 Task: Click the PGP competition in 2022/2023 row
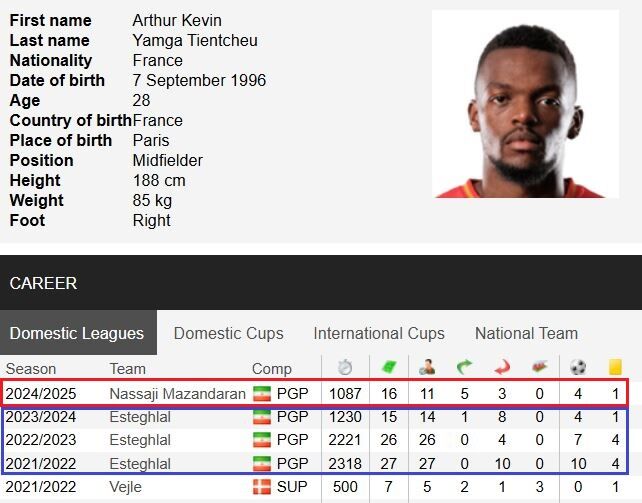[x=292, y=440]
